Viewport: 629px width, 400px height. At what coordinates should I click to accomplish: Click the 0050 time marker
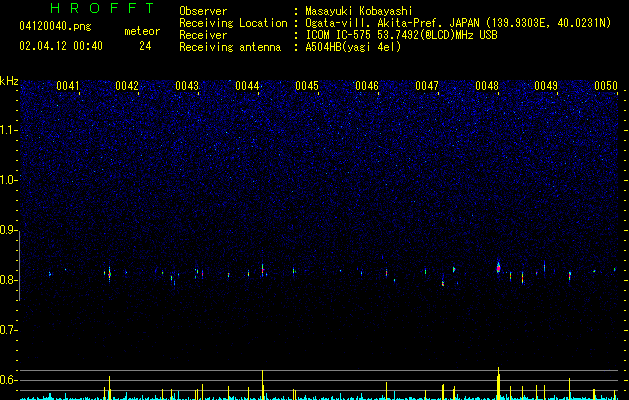click(606, 86)
